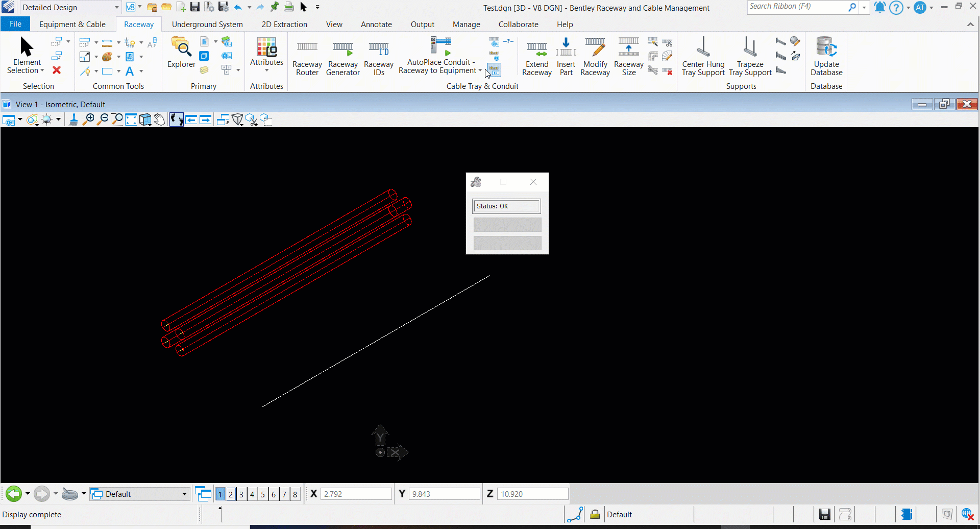Open the Default view group dropdown

tap(184, 494)
